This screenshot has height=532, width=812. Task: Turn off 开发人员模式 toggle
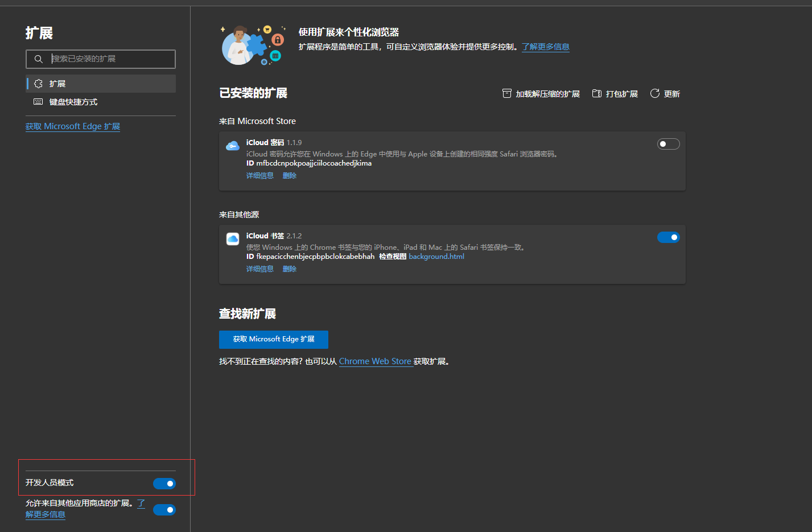pyautogui.click(x=164, y=484)
